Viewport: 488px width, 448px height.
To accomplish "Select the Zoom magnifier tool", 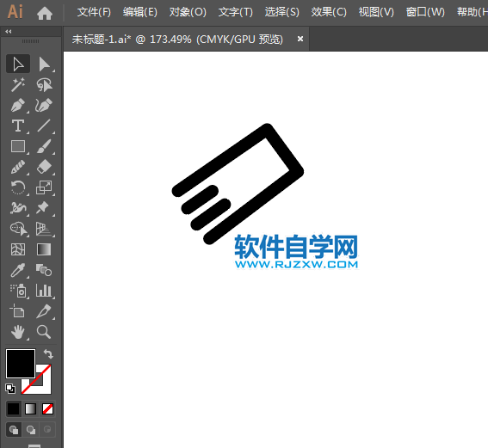I will coord(44,332).
